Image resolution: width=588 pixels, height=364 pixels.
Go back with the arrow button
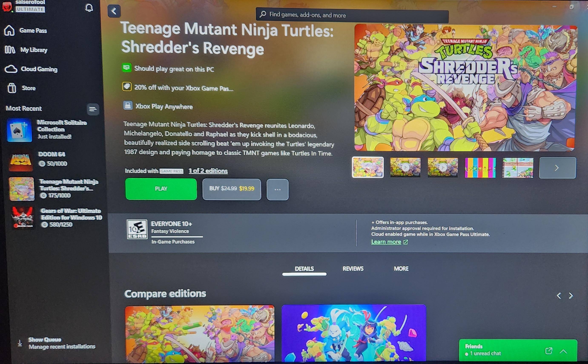pyautogui.click(x=114, y=11)
